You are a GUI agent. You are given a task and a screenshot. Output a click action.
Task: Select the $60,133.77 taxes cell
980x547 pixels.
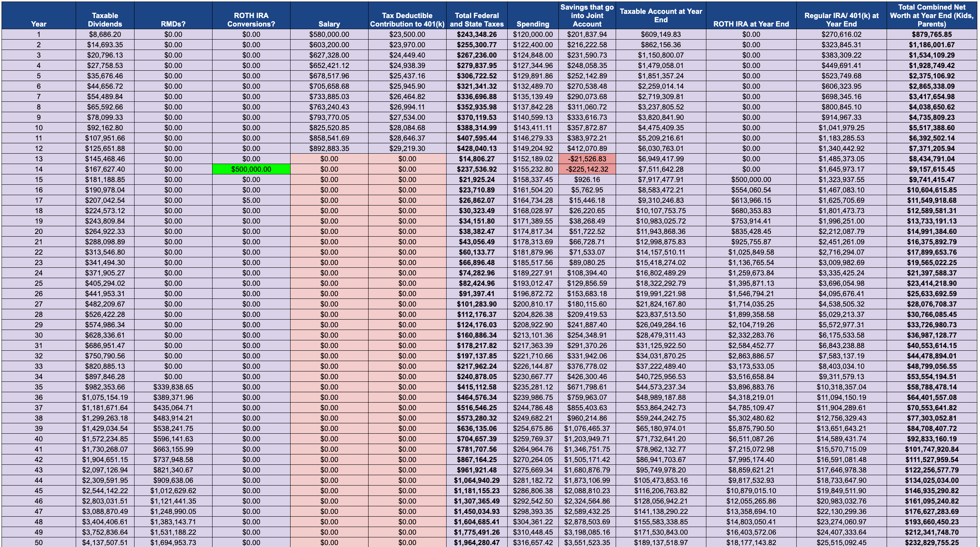[477, 252]
